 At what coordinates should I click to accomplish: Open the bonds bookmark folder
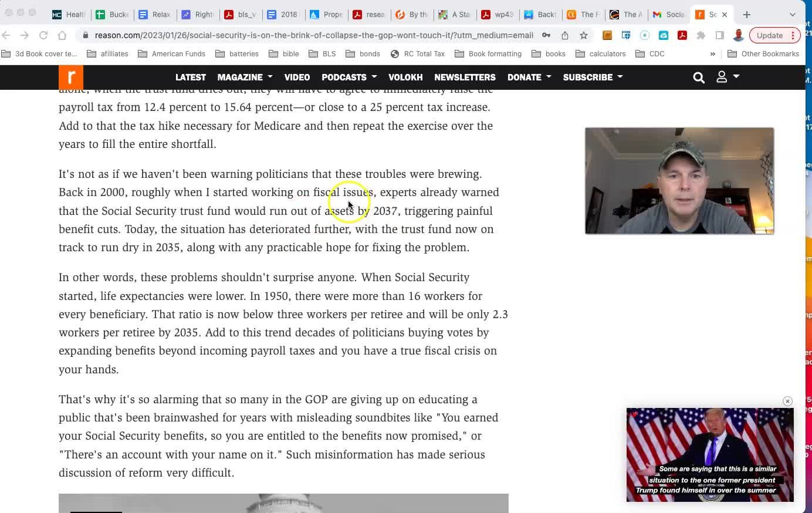tap(363, 54)
